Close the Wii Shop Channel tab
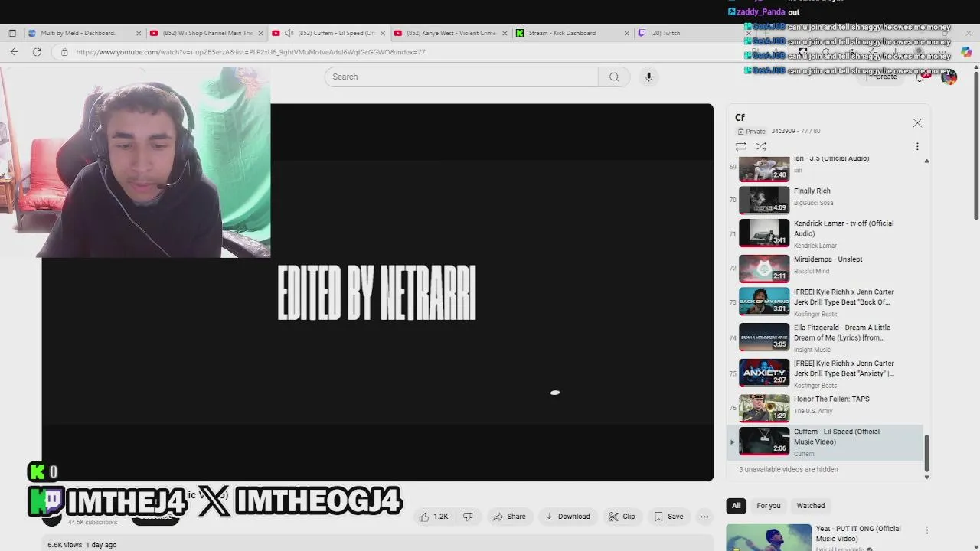The image size is (980, 551). [x=260, y=33]
